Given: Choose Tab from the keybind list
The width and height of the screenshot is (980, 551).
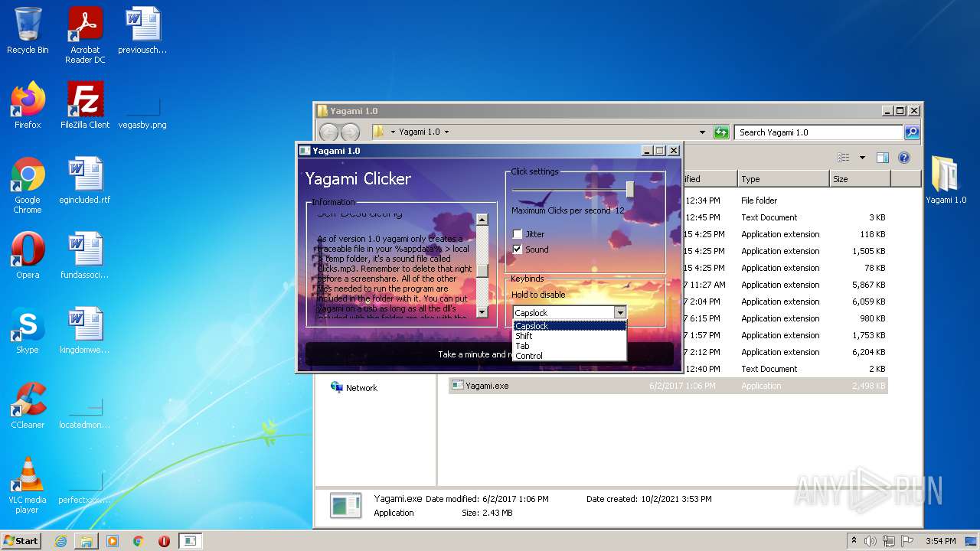Looking at the screenshot, I should click(569, 346).
